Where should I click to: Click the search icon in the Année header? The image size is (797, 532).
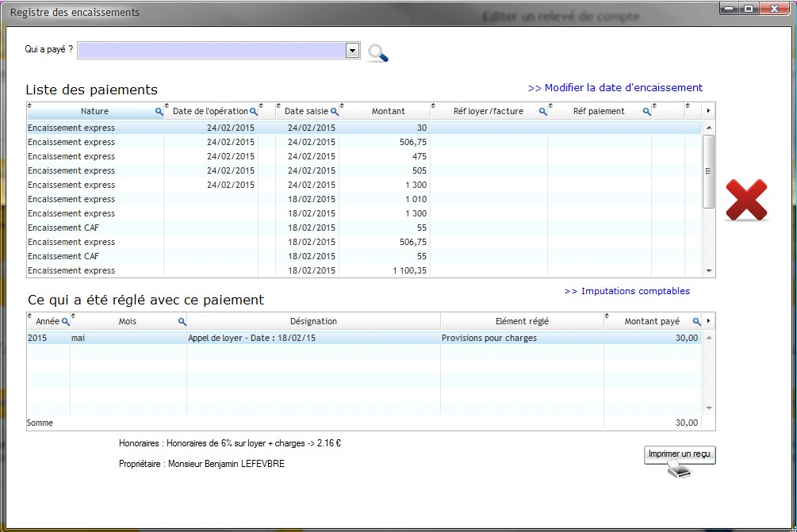tap(66, 322)
